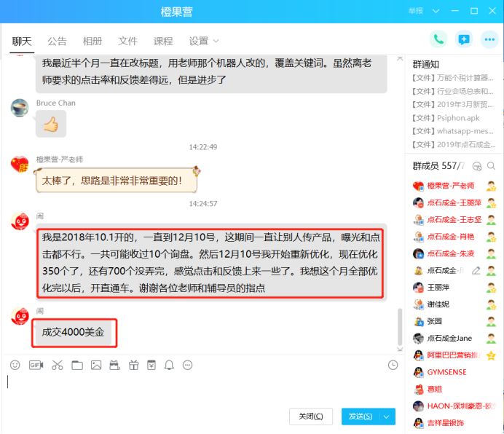Select member HAON-深圳豪恩
The image size is (504, 434).
tap(454, 406)
